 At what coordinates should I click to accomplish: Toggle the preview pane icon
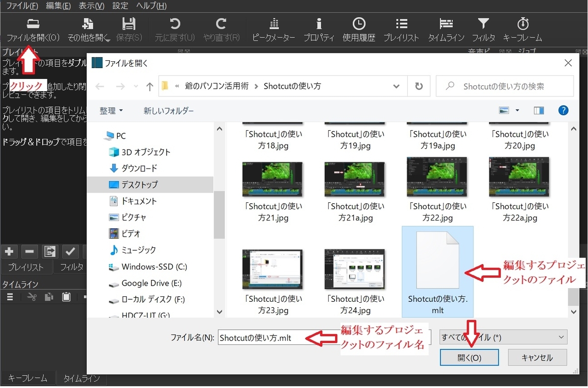539,111
